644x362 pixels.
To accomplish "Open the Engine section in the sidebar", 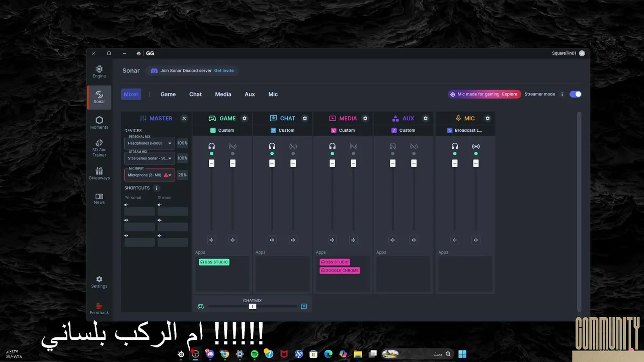I will coord(99,72).
